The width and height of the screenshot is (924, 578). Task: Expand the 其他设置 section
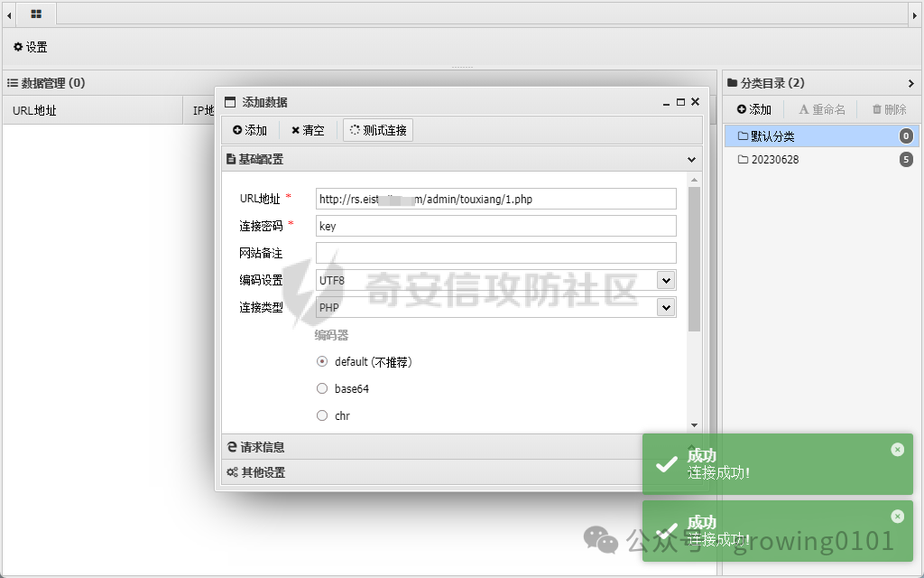coord(462,472)
